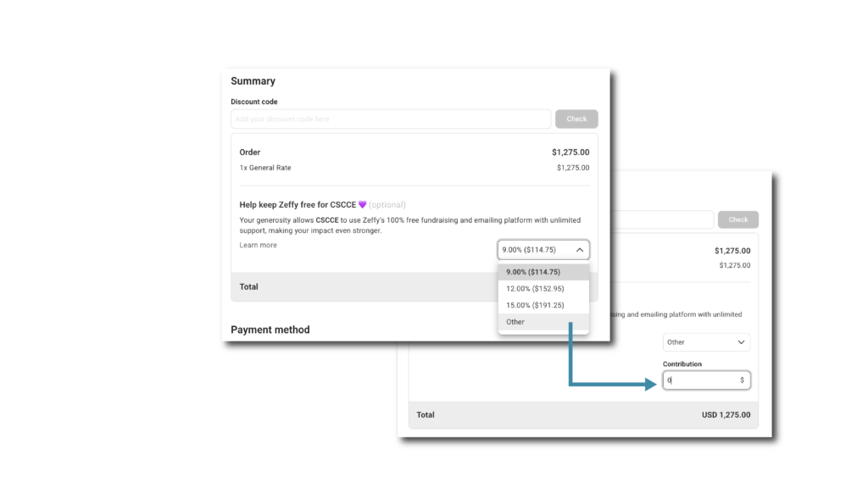Select the 1x General Rate order line
The height and width of the screenshot is (488, 868).
(265, 168)
